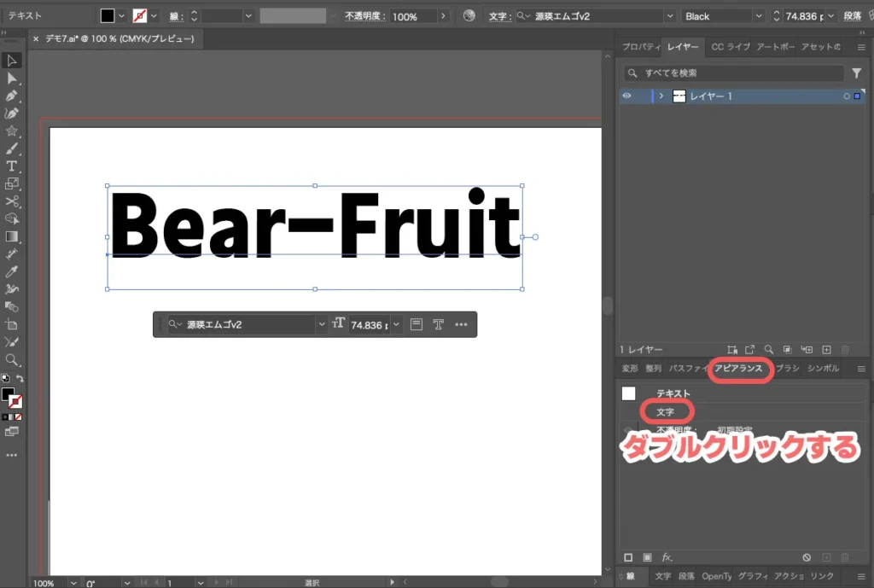Click the black fill swatch in control bar

(x=108, y=16)
